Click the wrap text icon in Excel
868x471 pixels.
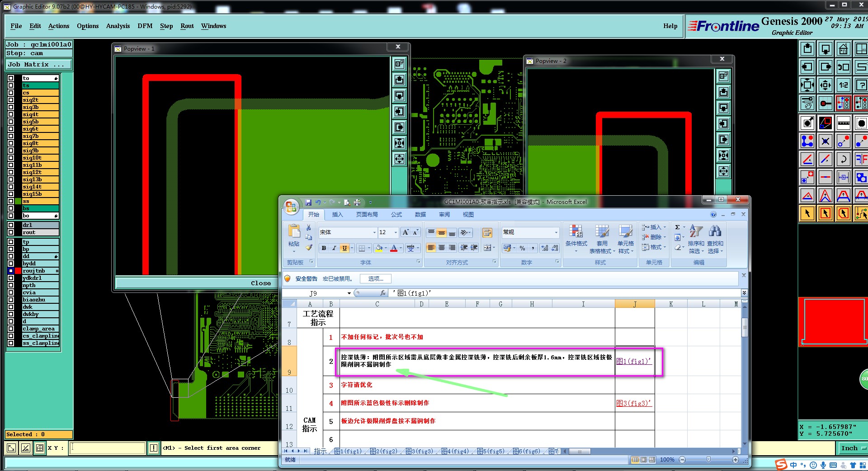tap(487, 233)
